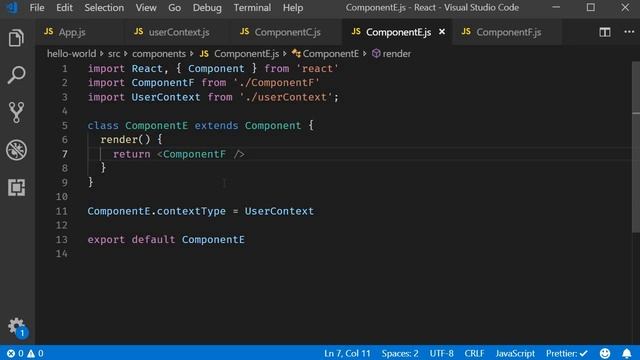Click components in the breadcrumb
The height and width of the screenshot is (360, 640).
click(158, 54)
